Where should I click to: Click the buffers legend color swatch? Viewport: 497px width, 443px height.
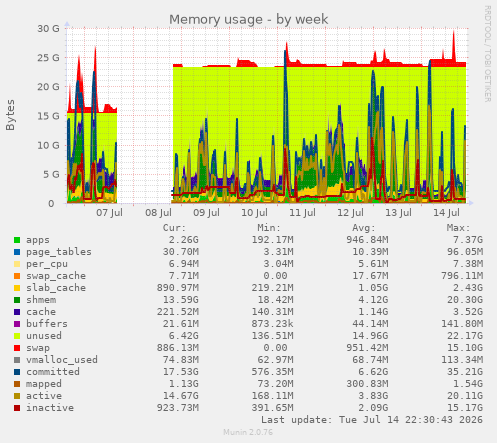[x=17, y=324]
